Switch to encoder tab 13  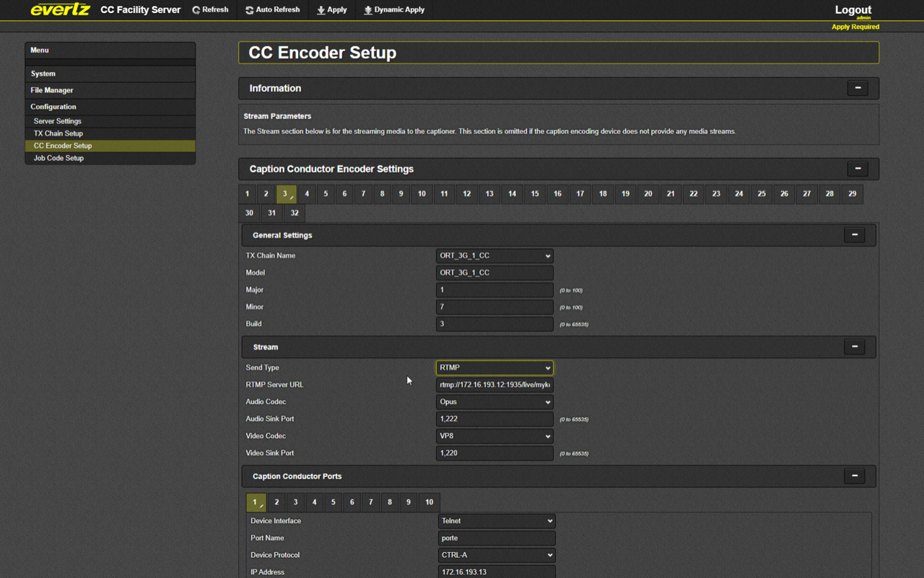(x=489, y=193)
